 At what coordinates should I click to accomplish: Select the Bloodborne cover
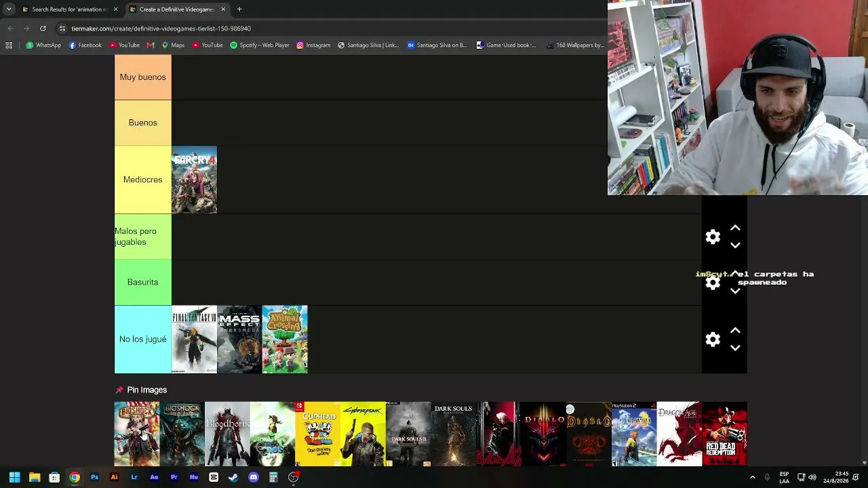(x=227, y=434)
